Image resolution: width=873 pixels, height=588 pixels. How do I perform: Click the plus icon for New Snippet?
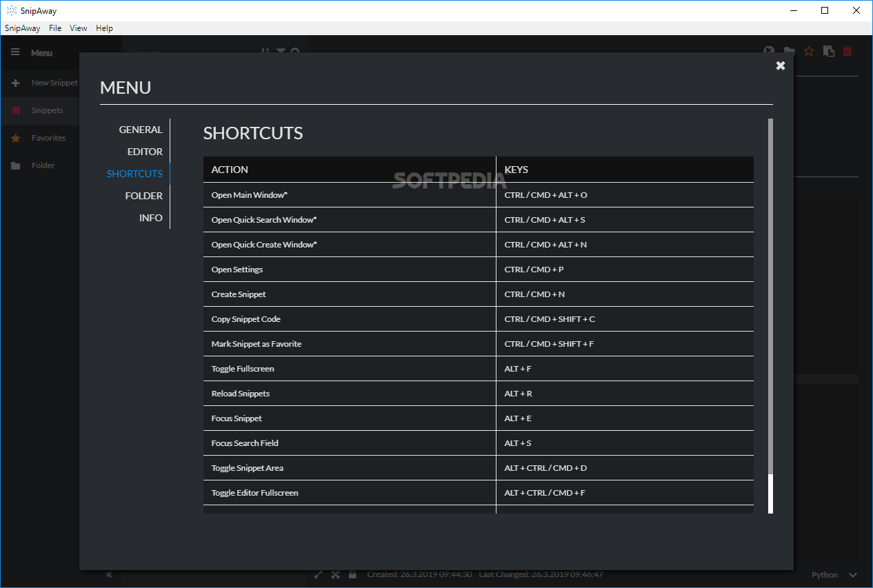coord(16,83)
